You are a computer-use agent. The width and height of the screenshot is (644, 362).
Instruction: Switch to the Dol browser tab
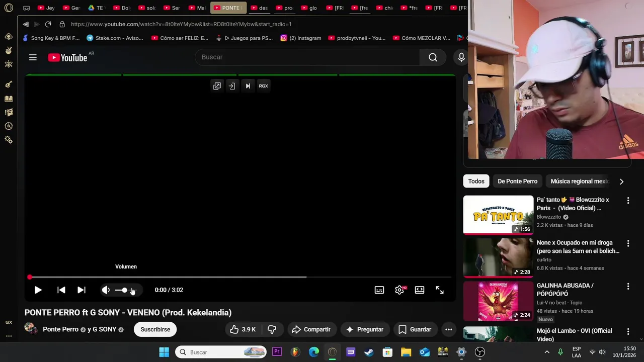click(x=121, y=8)
